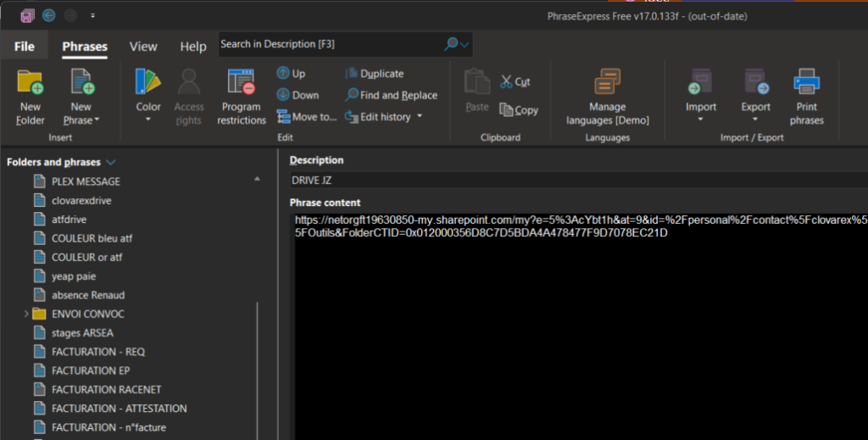
Task: Expand the Edit history dropdown arrow
Action: pos(420,116)
